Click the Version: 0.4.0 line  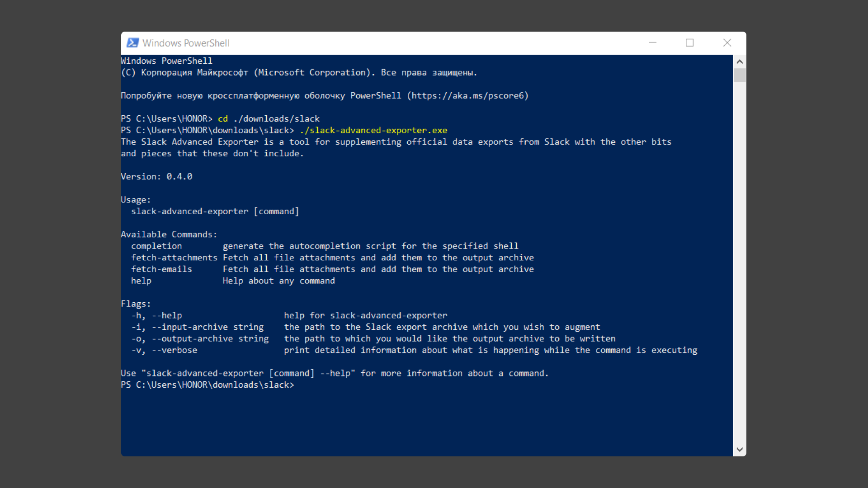click(156, 177)
